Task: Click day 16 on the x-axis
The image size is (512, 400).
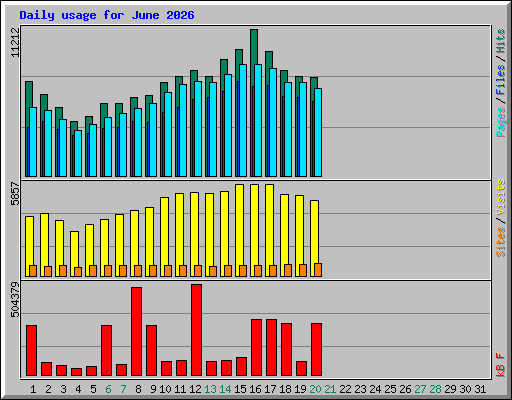Action: pos(255,389)
